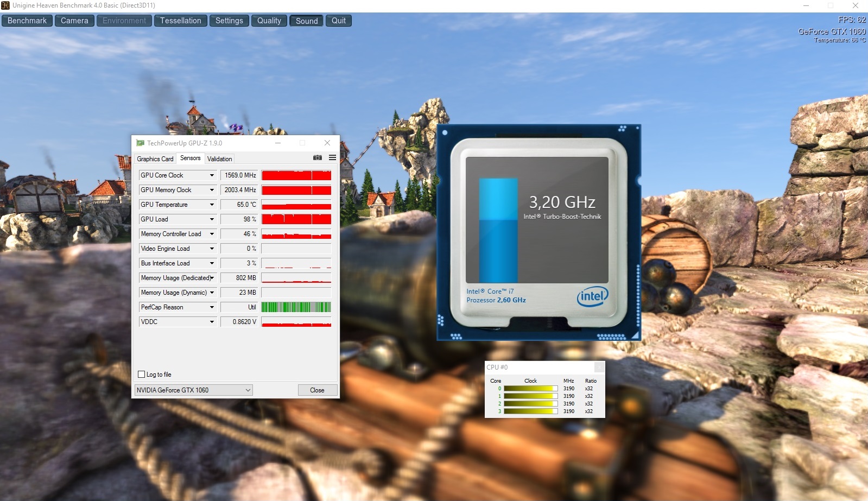868x501 pixels.
Task: Toggle the Sound button in Heaven
Action: (x=307, y=21)
